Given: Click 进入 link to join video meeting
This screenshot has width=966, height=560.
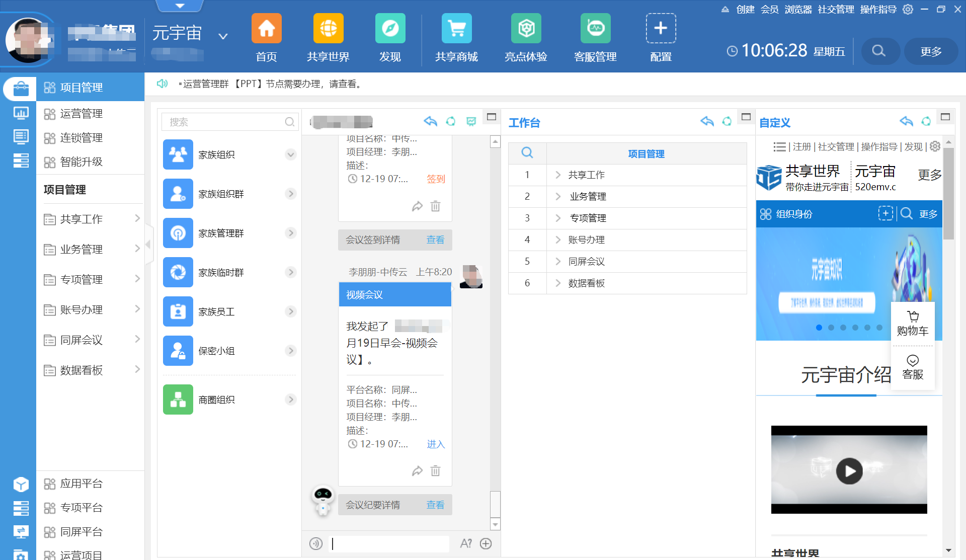Looking at the screenshot, I should coord(436,444).
